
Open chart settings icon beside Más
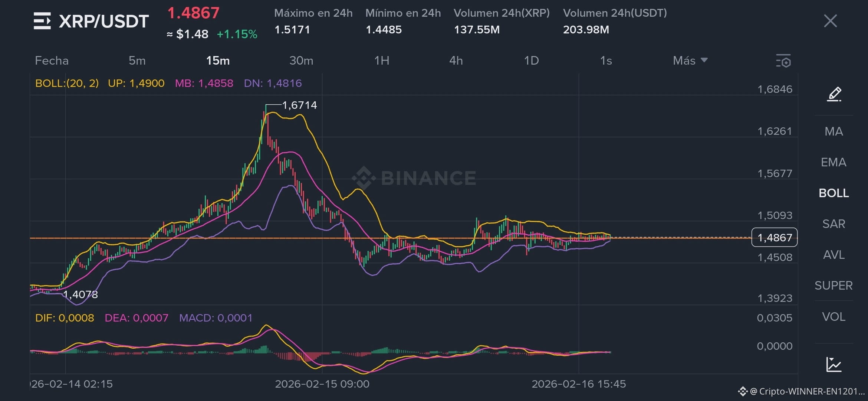pos(783,61)
